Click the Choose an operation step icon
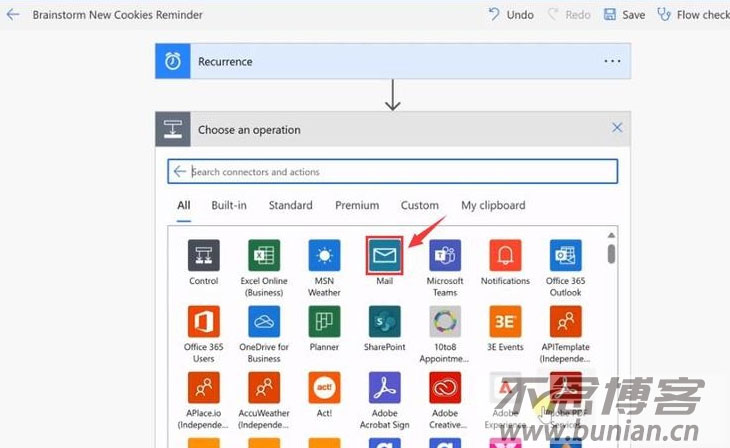Screen dimensions: 730x448 (173, 129)
